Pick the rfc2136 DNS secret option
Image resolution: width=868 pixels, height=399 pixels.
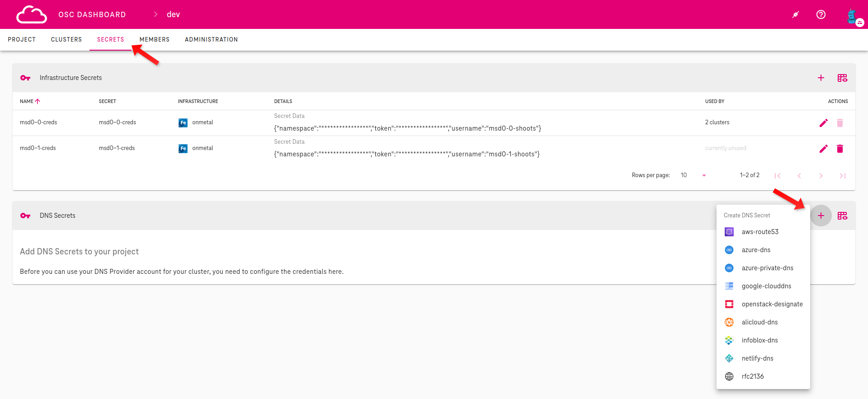[753, 376]
